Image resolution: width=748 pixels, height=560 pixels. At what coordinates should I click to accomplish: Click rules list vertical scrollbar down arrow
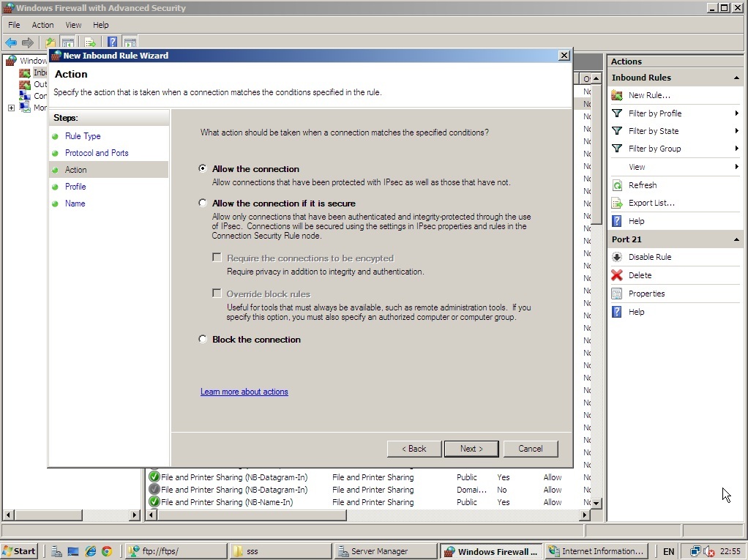coord(596,503)
